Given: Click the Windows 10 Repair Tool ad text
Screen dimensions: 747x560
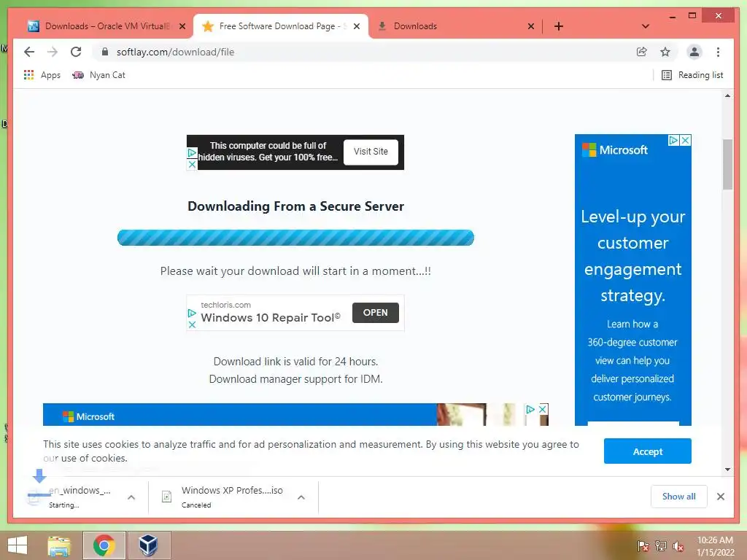Looking at the screenshot, I should point(271,318).
